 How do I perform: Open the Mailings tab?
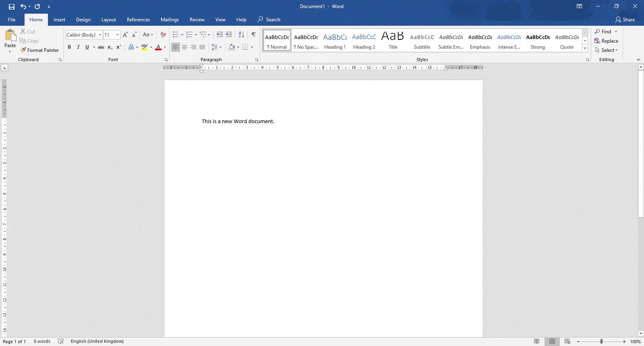pos(170,19)
